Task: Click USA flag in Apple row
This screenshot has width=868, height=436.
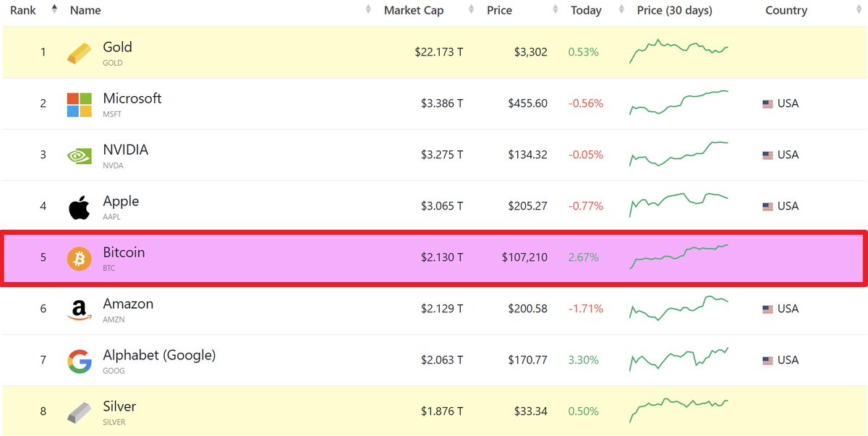Action: pos(768,207)
